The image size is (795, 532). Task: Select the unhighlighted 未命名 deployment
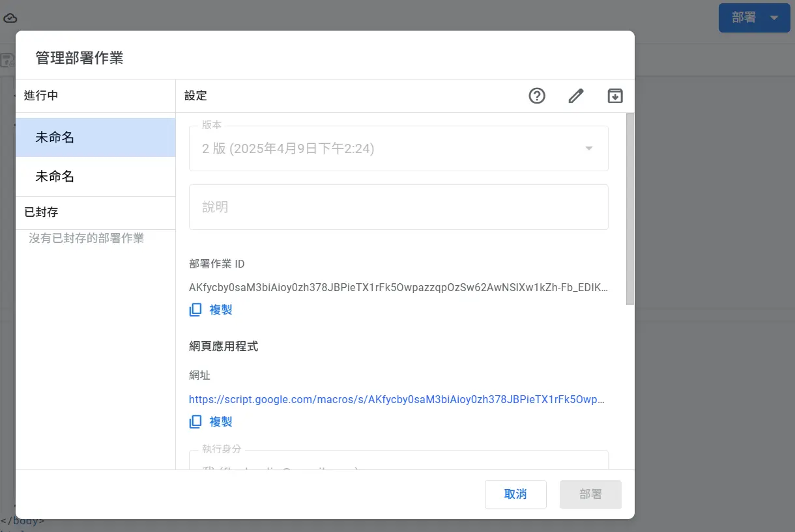(95, 176)
